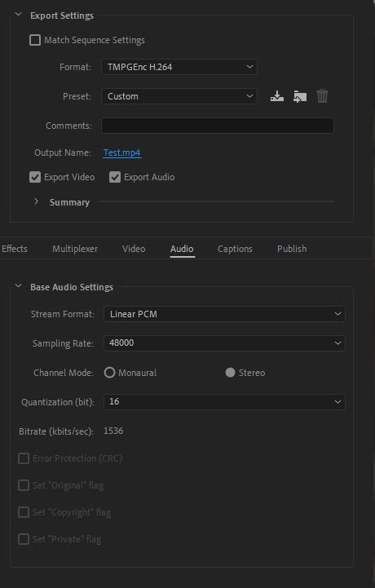Switch to the Multiplexer tab

point(75,249)
